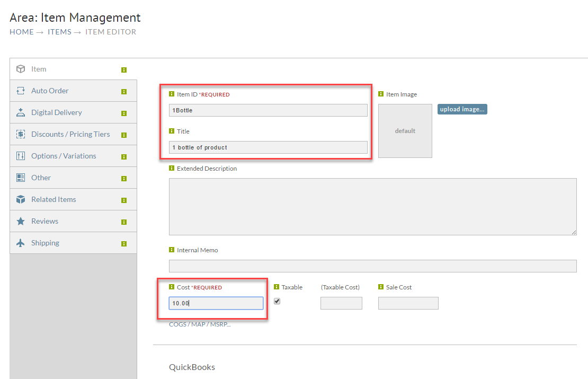Screen dimensions: 588x379
Task: Click the Options / Variations sliders icon
Action: pyautogui.click(x=21, y=156)
